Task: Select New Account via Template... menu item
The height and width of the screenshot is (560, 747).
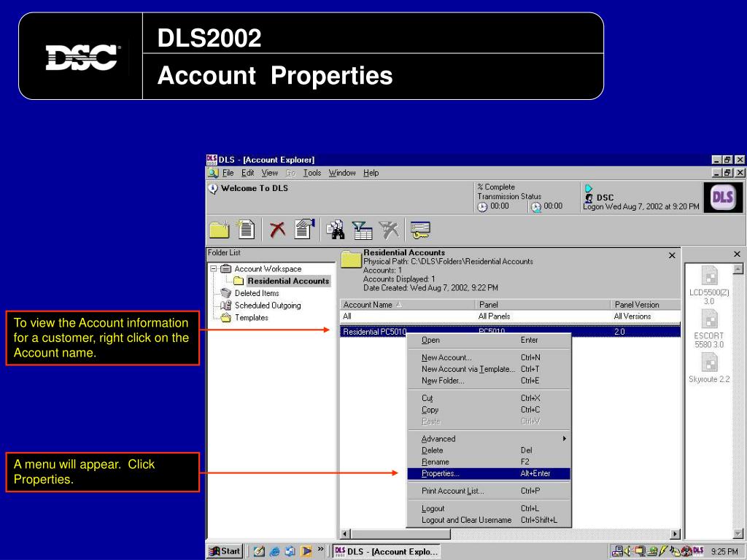Action: coord(489,369)
